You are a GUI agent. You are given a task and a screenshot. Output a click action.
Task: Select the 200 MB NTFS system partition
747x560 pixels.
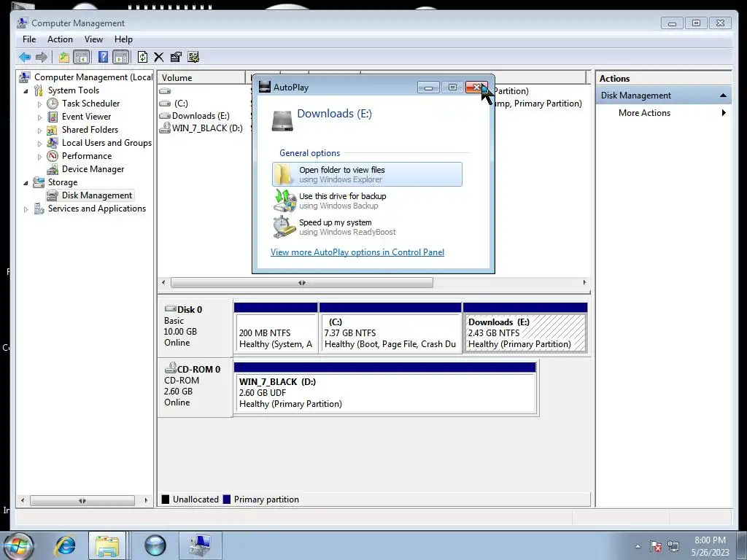[276, 332]
